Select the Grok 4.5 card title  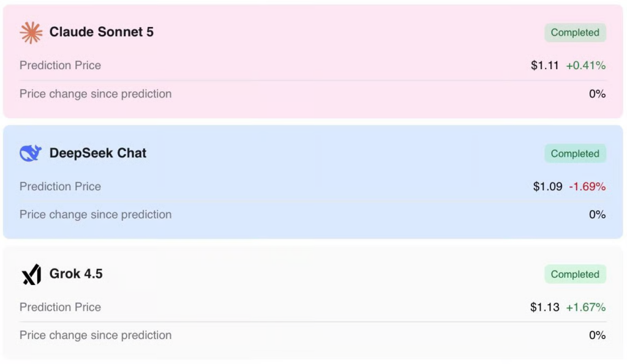pyautogui.click(x=76, y=273)
